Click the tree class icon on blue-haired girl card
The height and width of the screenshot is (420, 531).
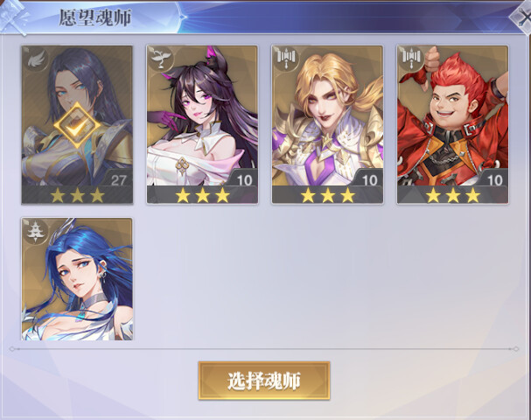pyautogui.click(x=36, y=232)
